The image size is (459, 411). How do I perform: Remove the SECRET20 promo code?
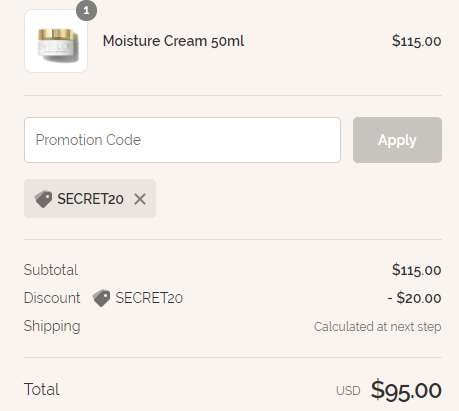140,199
